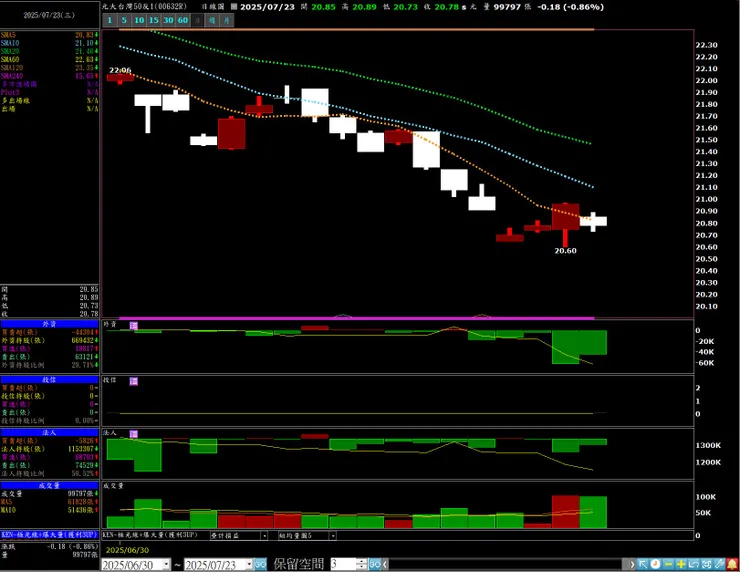
Task: Switch to 5-minute chart interval
Action: [124, 20]
